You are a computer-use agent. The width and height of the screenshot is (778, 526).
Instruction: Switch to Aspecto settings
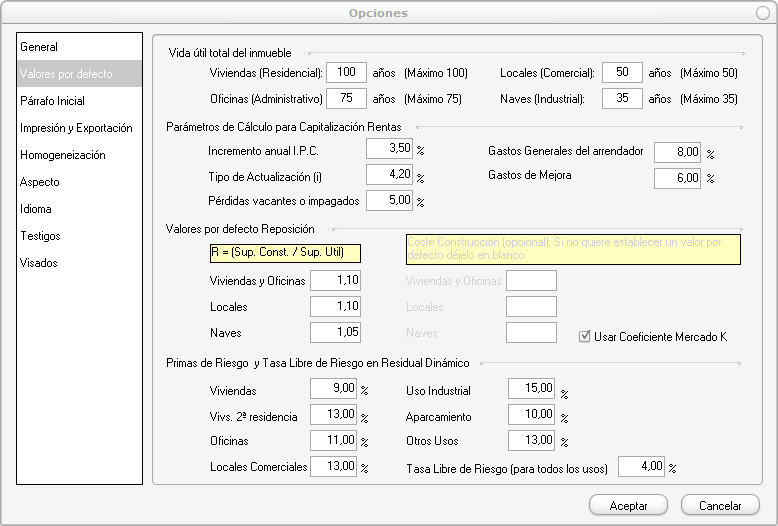[40, 182]
